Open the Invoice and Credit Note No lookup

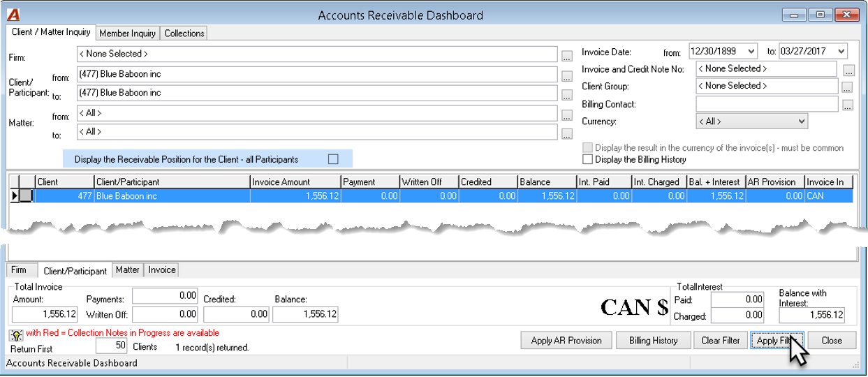(x=848, y=71)
